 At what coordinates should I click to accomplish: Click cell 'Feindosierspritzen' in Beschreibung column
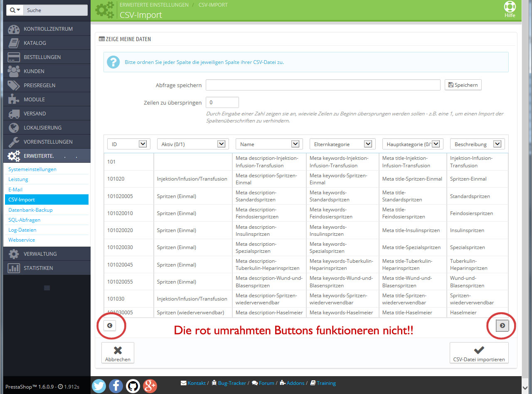(471, 213)
